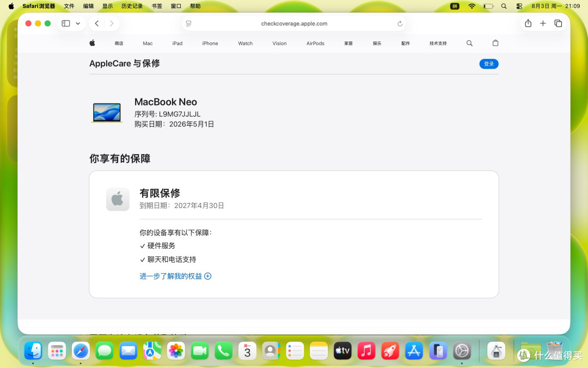588x368 pixels.
Task: Open the Mac nav link
Action: 148,44
